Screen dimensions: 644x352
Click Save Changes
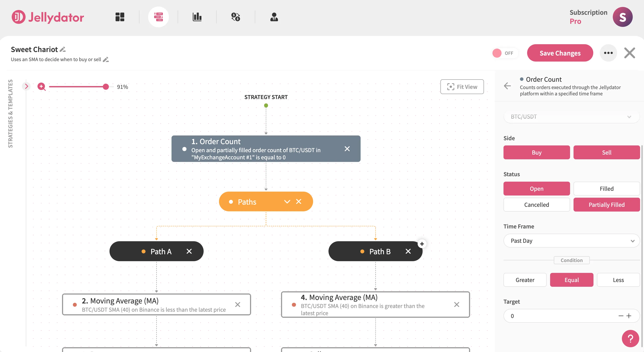coord(560,53)
